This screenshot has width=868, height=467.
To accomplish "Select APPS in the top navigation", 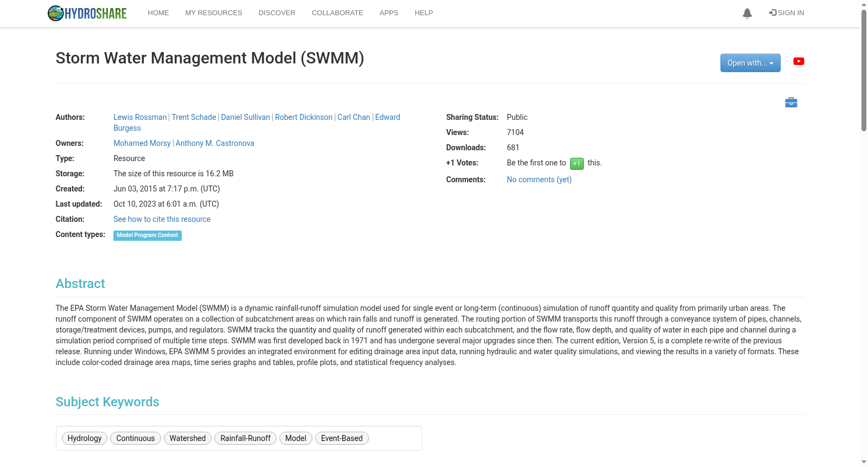I will 389,13.
